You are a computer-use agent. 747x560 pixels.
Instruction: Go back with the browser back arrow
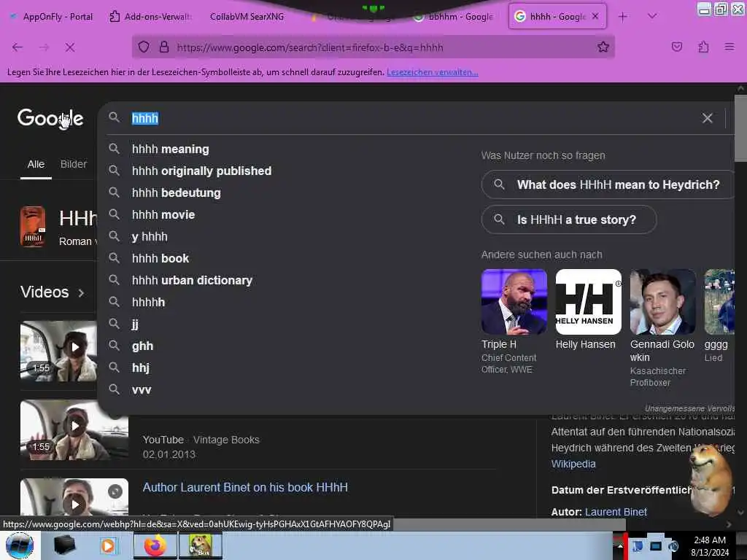pos(18,47)
